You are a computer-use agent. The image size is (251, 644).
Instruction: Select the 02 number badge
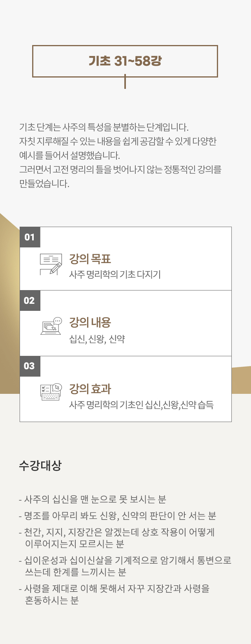click(30, 301)
